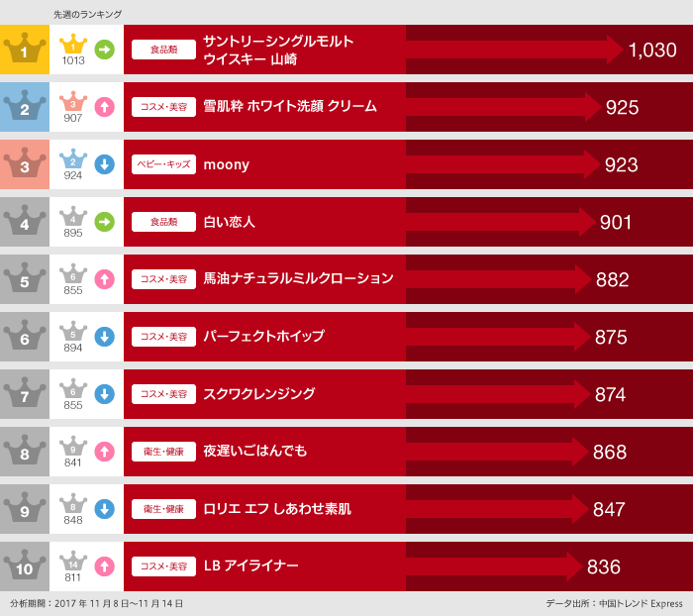Image resolution: width=693 pixels, height=616 pixels.
Task: Click the gold rank 1 crown
Action: (24, 49)
